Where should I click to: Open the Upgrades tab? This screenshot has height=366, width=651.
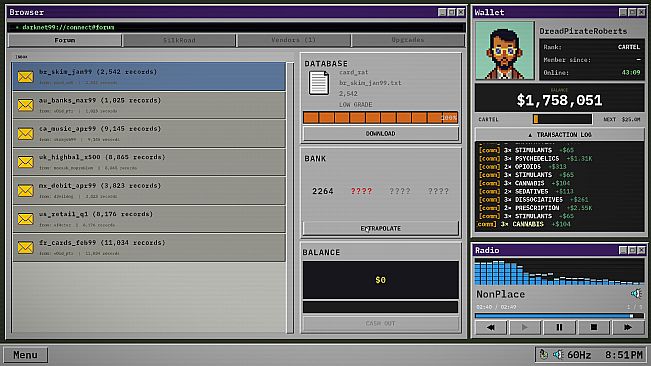[x=408, y=40]
